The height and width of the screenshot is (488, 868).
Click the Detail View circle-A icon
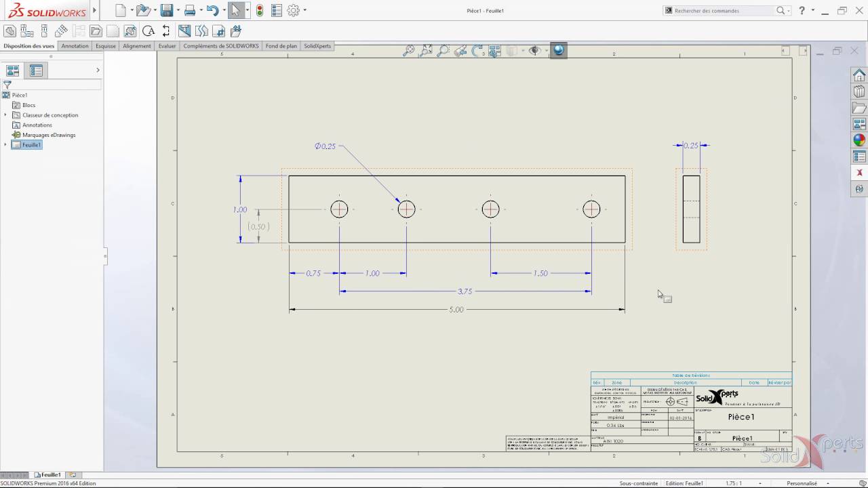click(148, 31)
